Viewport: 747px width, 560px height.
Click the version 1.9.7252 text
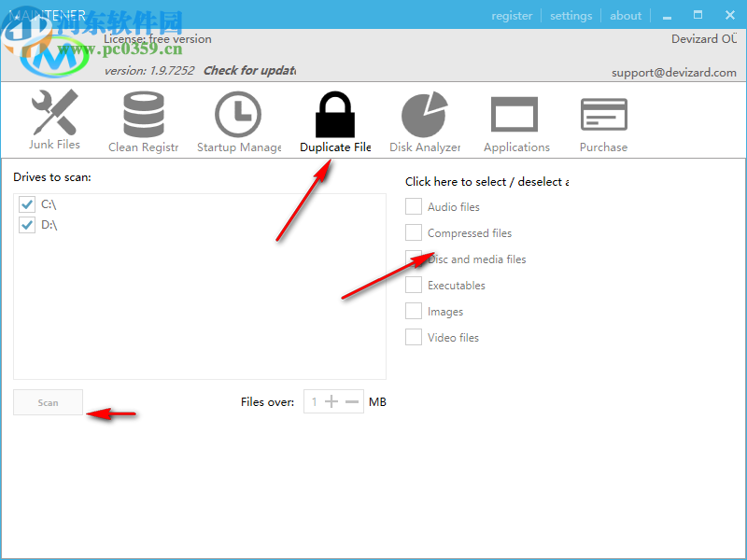pos(149,71)
